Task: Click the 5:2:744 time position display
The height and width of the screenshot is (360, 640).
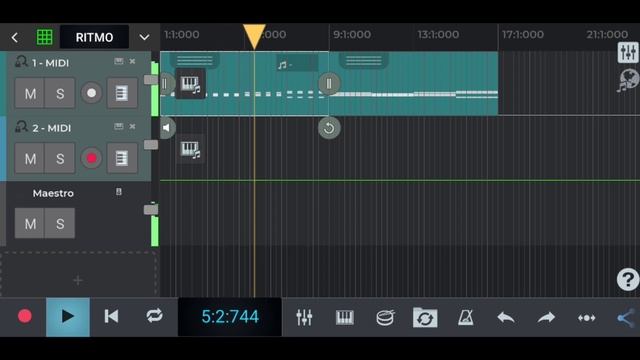Action: 230,317
